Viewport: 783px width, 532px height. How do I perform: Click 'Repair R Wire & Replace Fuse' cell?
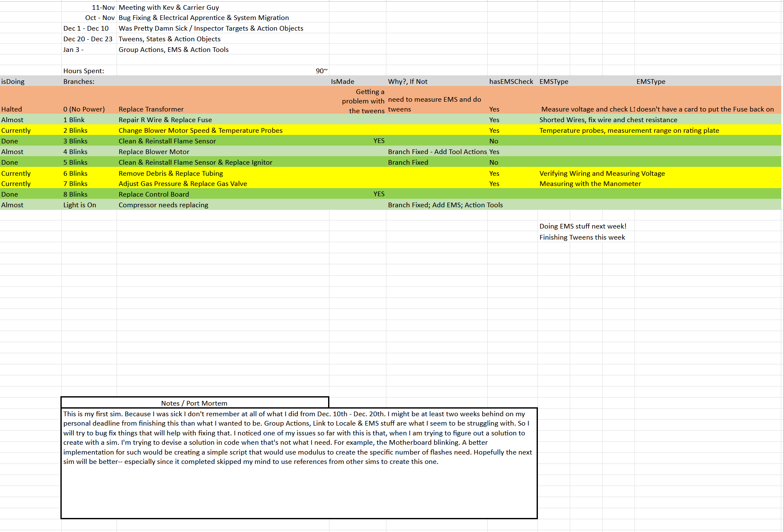click(x=223, y=120)
